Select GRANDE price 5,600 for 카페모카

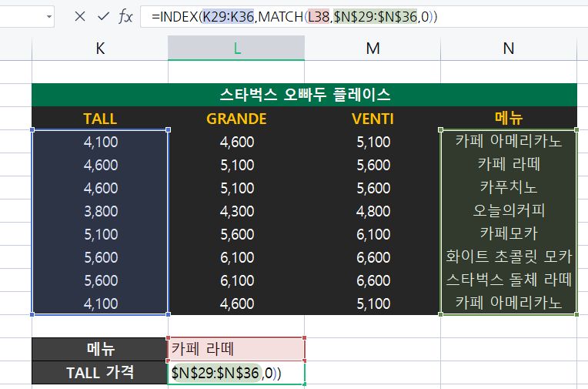click(236, 234)
